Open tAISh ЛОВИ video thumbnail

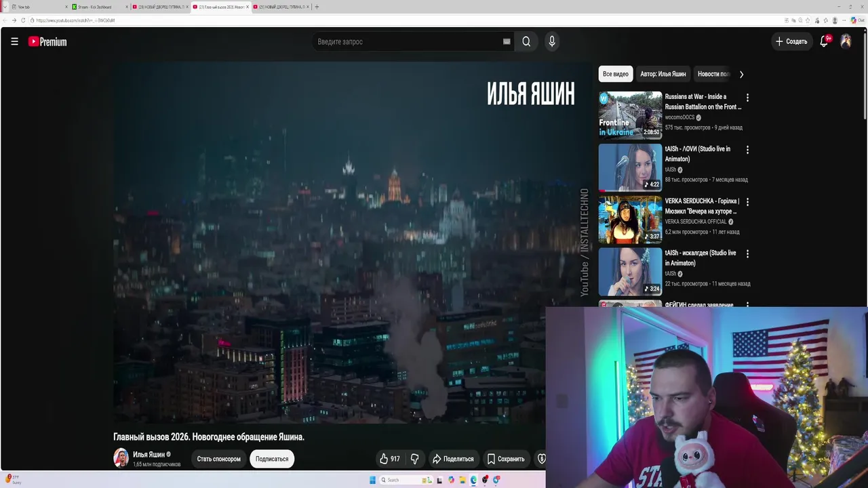(630, 167)
